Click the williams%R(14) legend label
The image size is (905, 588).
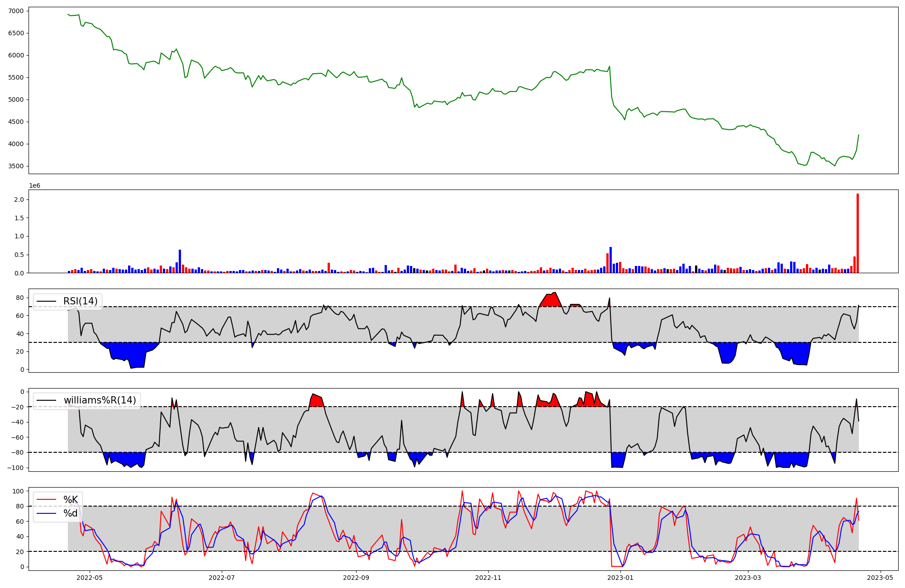tap(100, 400)
